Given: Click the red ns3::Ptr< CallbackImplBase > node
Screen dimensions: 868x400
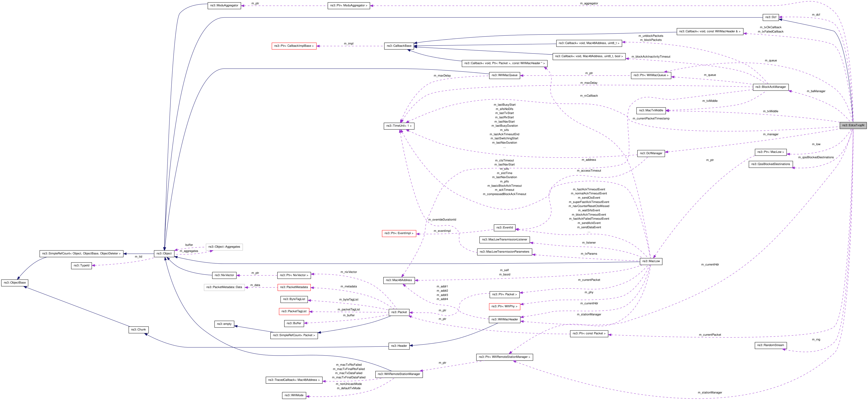Looking at the screenshot, I should pyautogui.click(x=294, y=46).
